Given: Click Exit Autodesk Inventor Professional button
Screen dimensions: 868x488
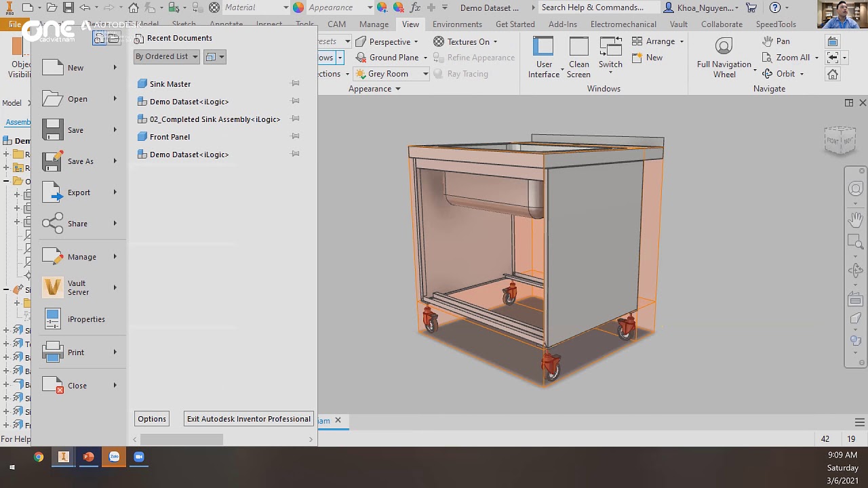Looking at the screenshot, I should [249, 419].
